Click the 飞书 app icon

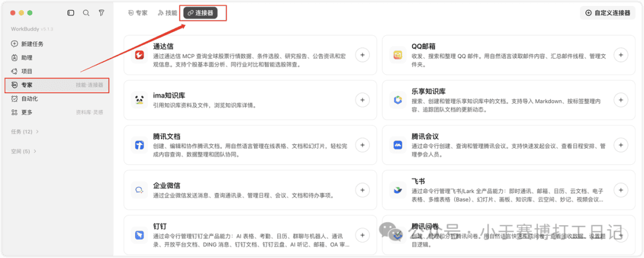398,190
